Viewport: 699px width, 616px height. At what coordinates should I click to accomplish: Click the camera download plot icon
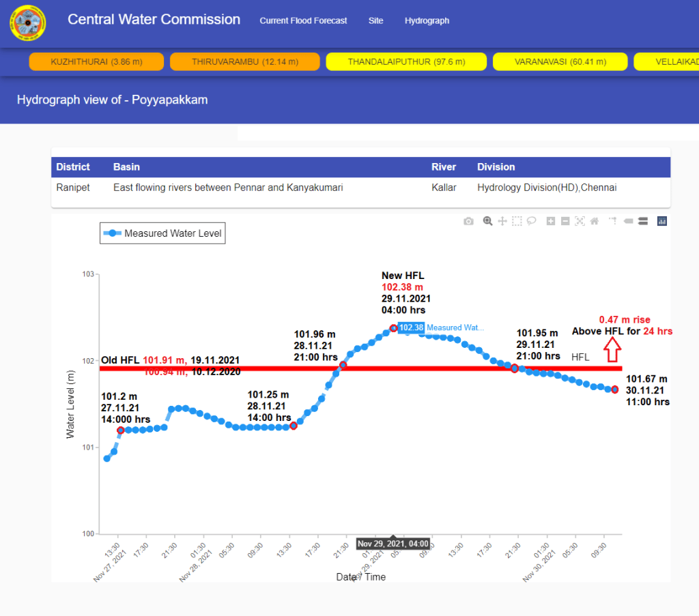(468, 221)
